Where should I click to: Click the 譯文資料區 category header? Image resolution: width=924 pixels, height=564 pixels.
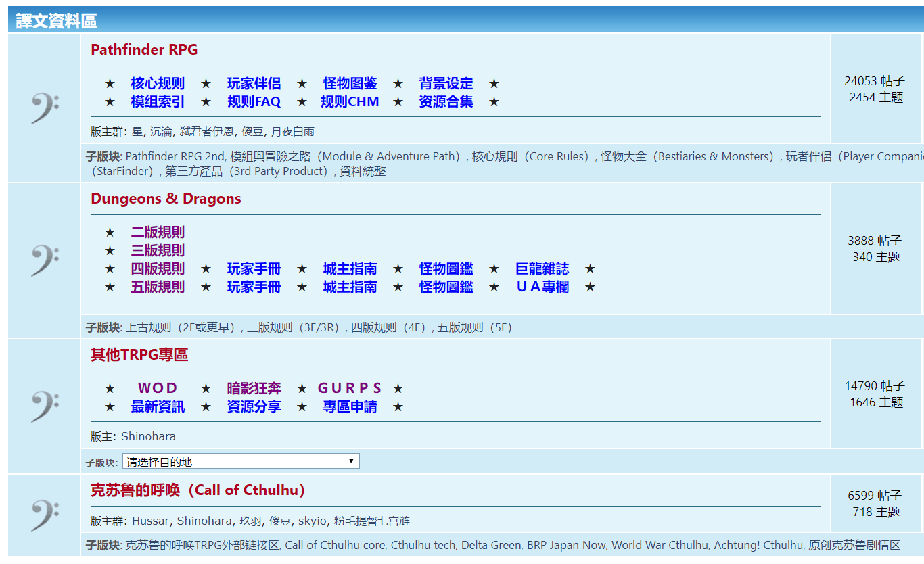[56, 21]
